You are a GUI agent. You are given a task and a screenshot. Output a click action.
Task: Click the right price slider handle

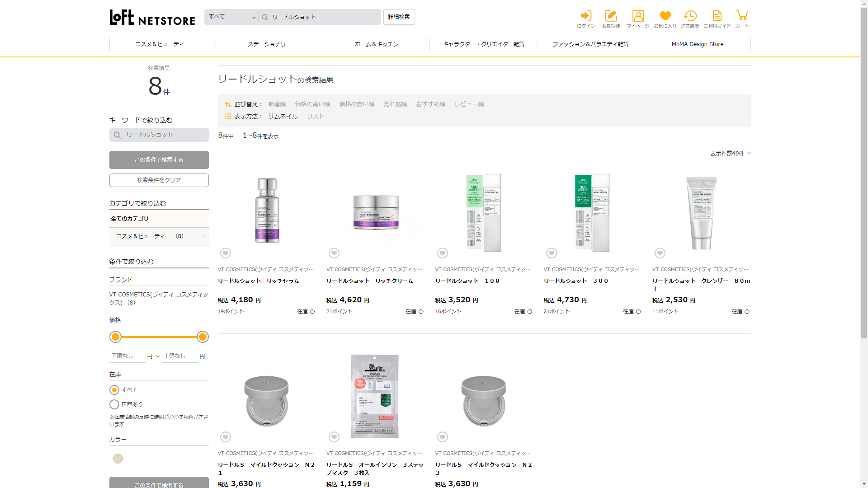[x=203, y=337]
